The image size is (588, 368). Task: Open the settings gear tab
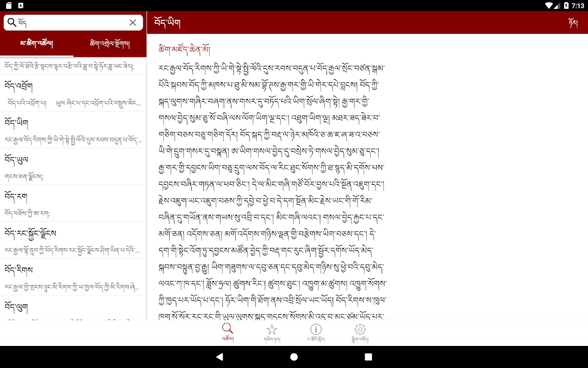360,333
